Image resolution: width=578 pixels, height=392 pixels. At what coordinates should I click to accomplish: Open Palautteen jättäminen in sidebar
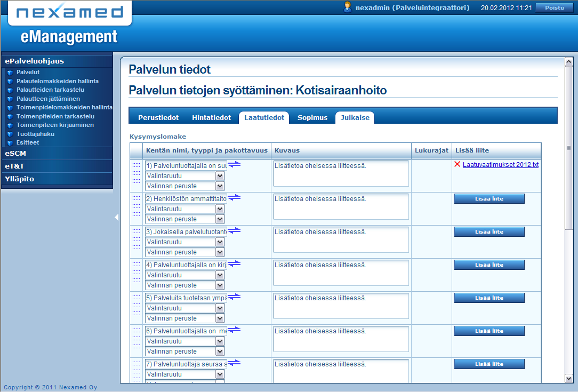48,99
